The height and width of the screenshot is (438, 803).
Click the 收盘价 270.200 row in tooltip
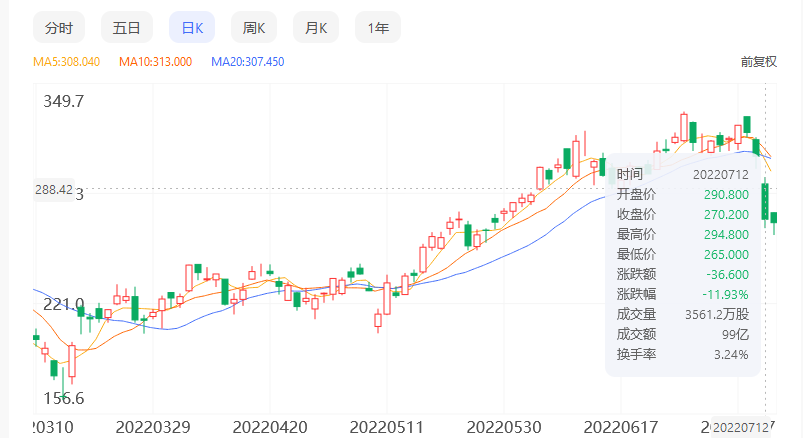(682, 214)
